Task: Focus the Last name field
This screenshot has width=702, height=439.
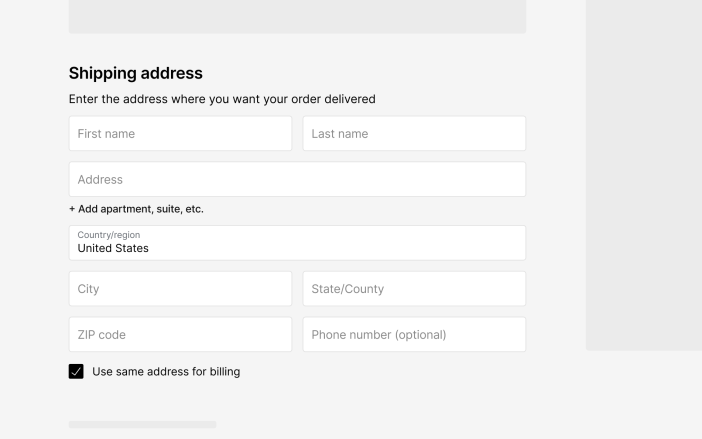Action: point(414,134)
